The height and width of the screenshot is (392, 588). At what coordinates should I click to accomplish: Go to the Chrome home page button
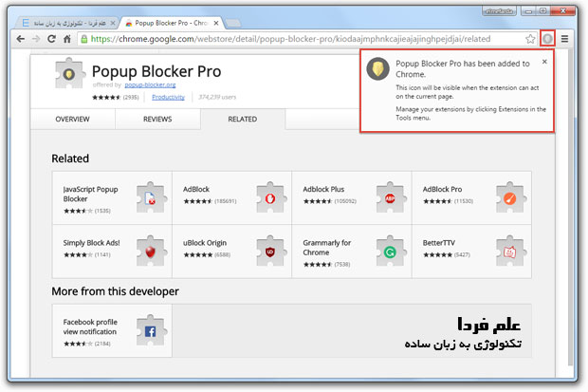66,39
